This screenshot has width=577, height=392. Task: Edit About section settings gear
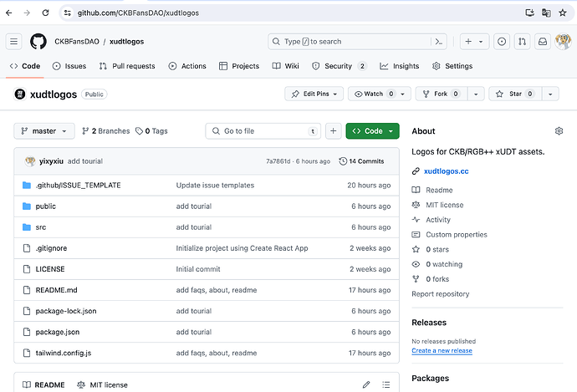(559, 131)
